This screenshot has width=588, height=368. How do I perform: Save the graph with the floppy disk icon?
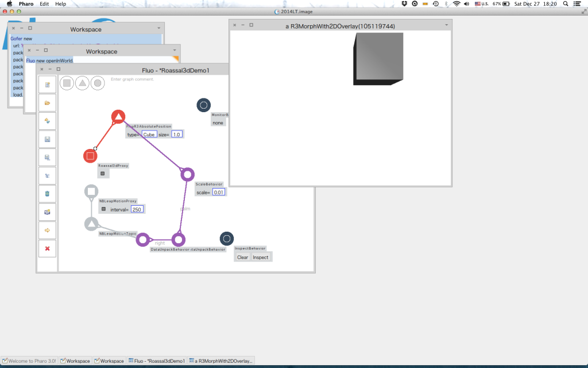tap(47, 139)
